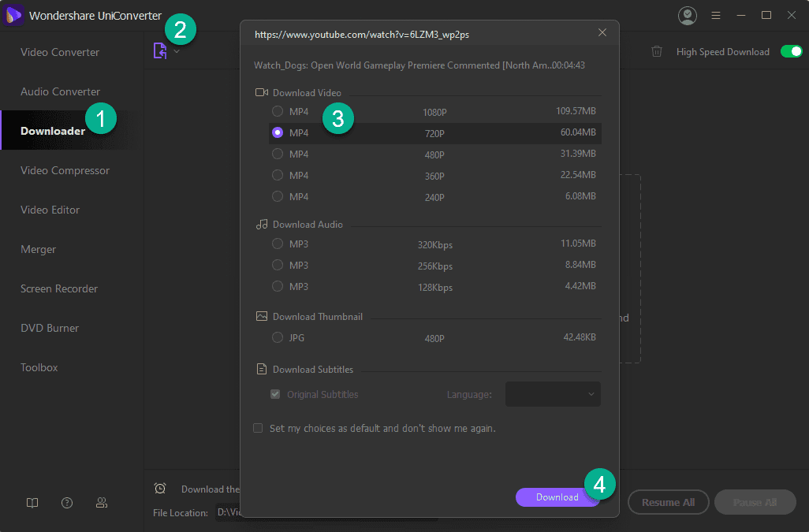Open the Screen Recorder section
The image size is (809, 532).
59,288
